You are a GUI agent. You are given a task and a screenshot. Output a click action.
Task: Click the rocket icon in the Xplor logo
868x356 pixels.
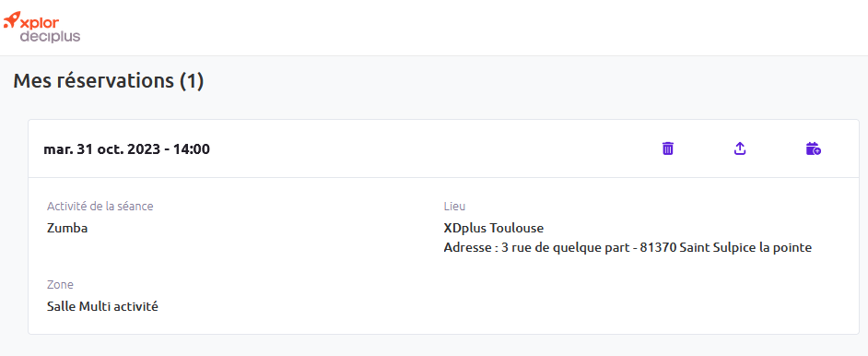coord(12,20)
